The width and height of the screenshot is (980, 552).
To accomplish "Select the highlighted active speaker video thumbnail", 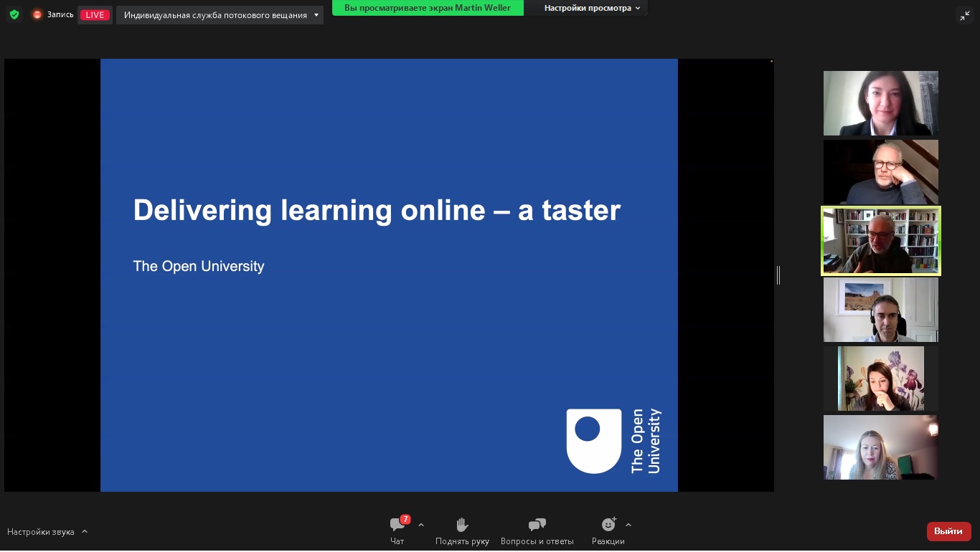I will [x=880, y=241].
